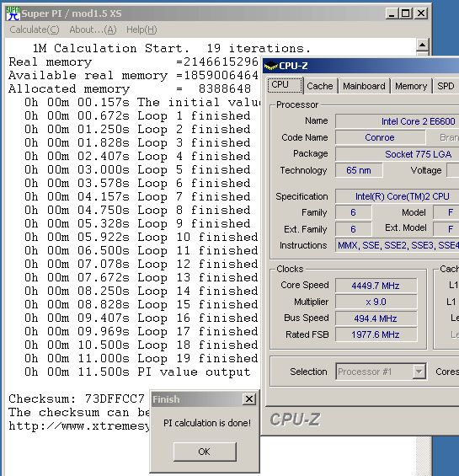Click the CPU-Z chip icon in title bar
Image resolution: width=459 pixels, height=476 pixels.
pos(270,66)
